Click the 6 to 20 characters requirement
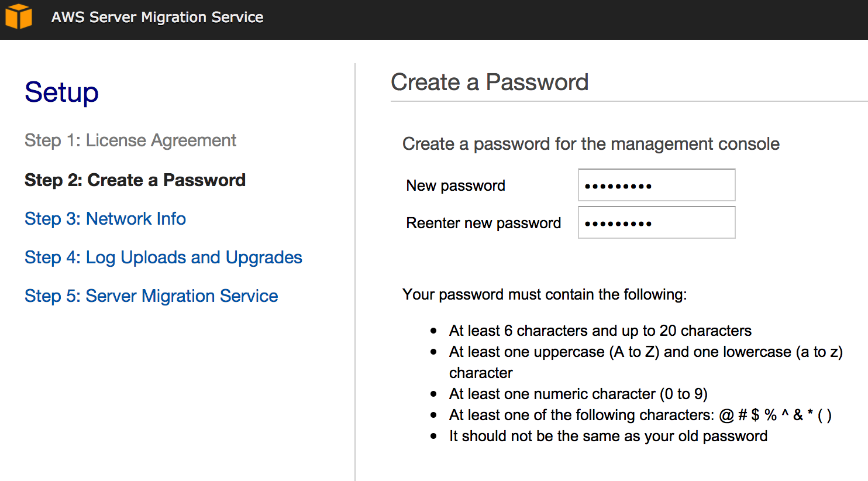 pos(600,331)
